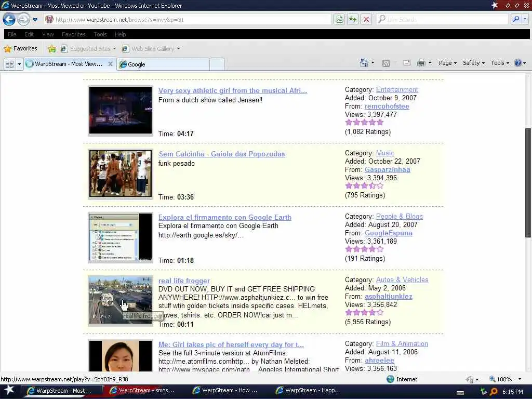Open the Edit menu
The width and height of the screenshot is (532, 399).
point(29,34)
